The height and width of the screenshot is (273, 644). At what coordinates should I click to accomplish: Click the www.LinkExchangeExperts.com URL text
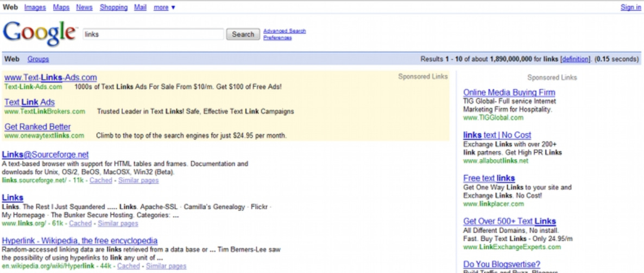(x=512, y=247)
